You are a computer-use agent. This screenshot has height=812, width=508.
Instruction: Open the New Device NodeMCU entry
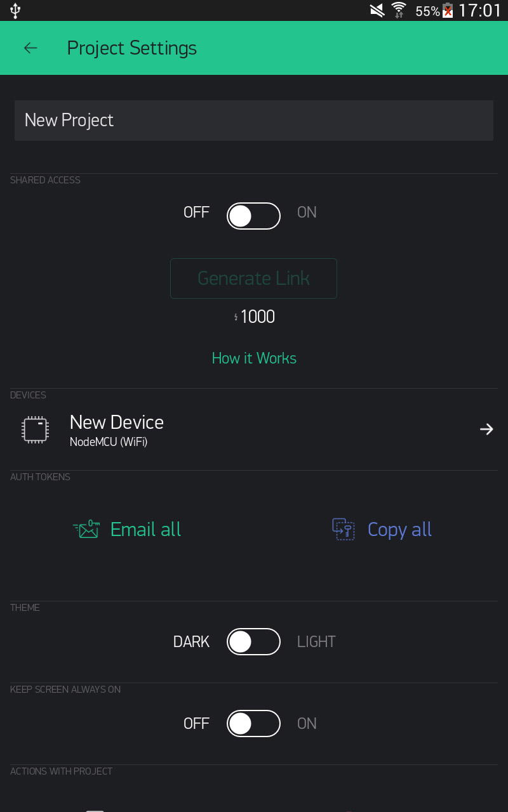click(x=254, y=429)
